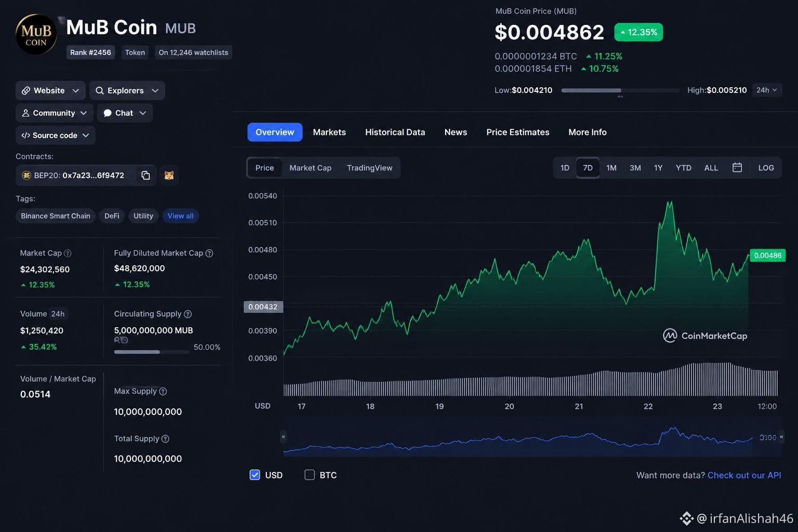Click the Rank #2456 badge
The height and width of the screenshot is (532, 798).
pyautogui.click(x=90, y=52)
